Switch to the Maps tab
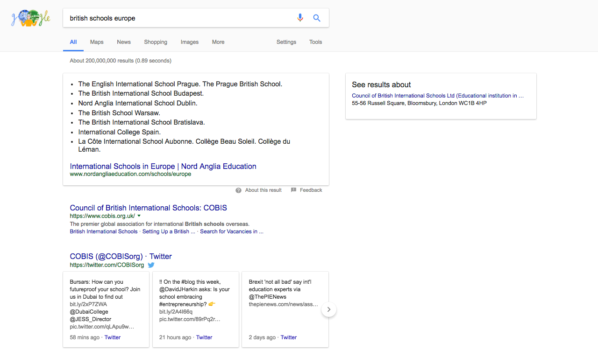 (x=97, y=42)
